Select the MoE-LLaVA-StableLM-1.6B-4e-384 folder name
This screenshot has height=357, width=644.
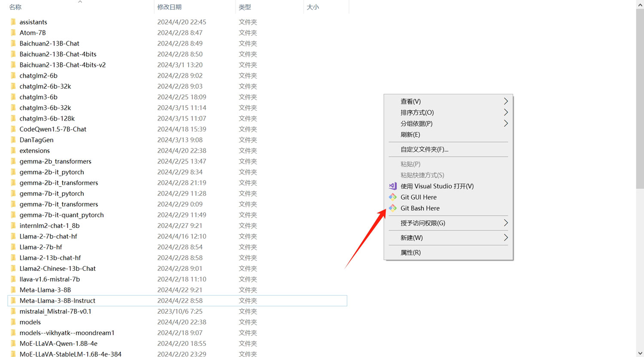(x=70, y=354)
